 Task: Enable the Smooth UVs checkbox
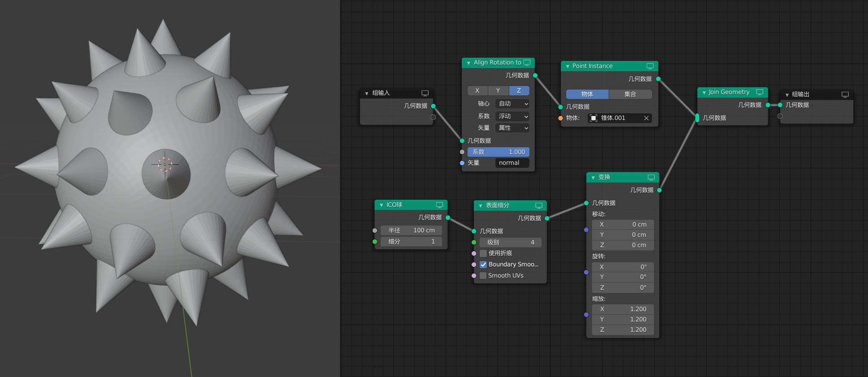point(483,276)
